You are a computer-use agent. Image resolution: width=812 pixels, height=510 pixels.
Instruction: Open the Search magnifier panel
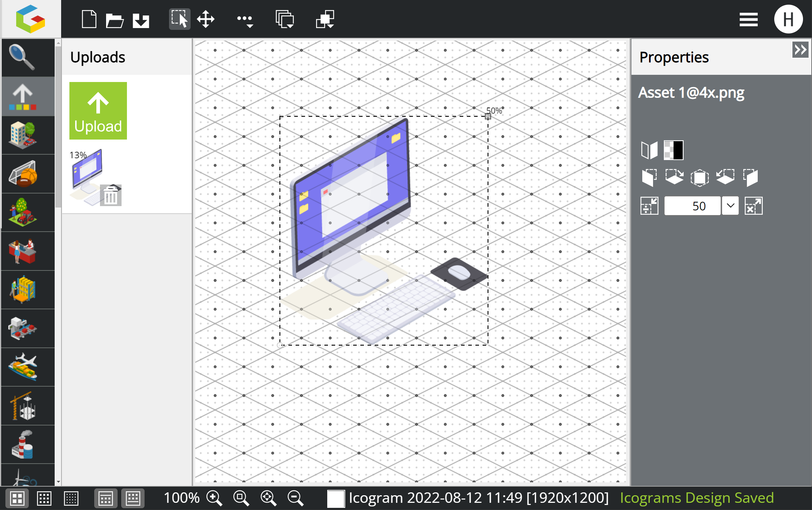(22, 57)
